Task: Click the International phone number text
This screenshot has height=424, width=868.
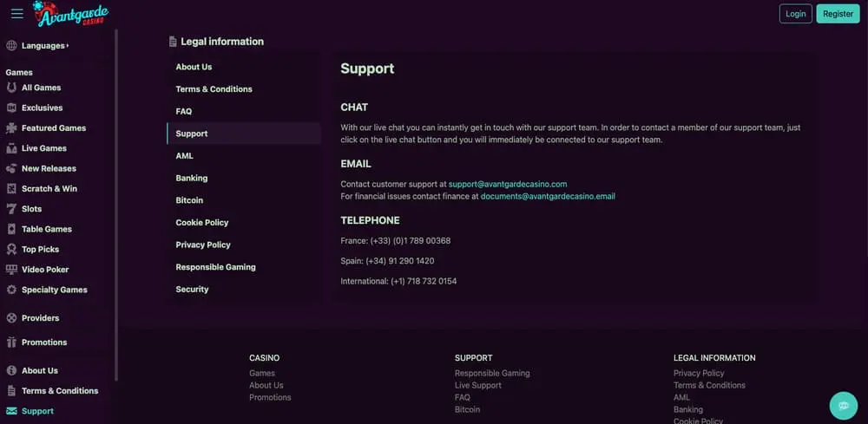Action: click(398, 282)
